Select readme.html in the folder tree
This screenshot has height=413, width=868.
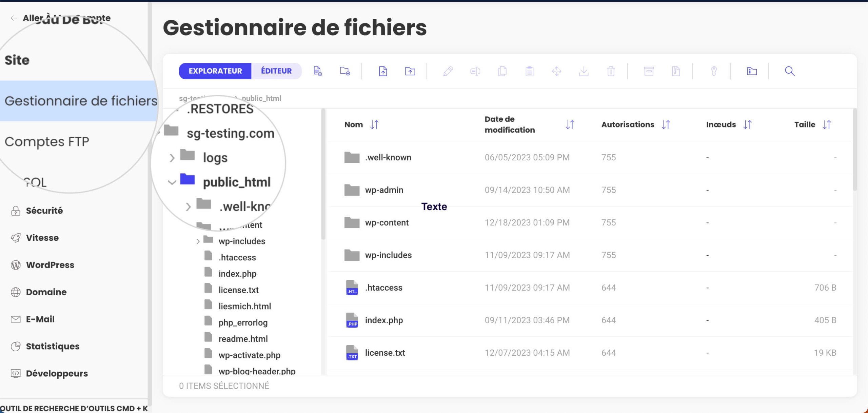[x=243, y=339]
